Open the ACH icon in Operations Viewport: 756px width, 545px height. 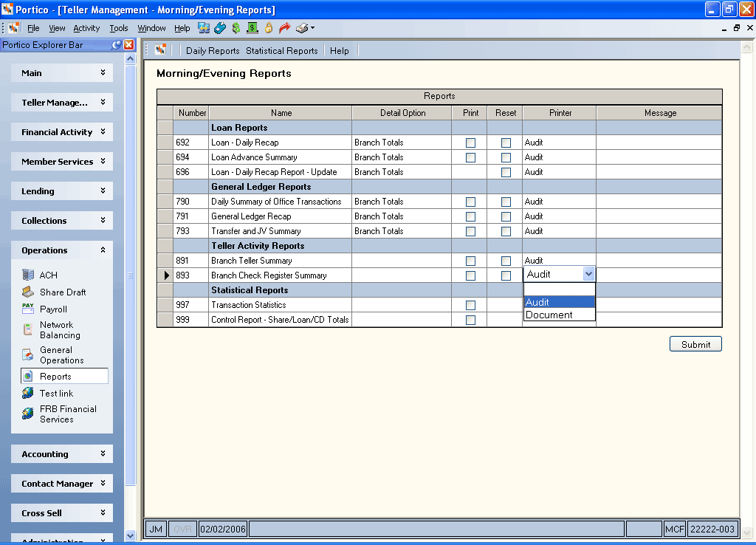tap(29, 275)
